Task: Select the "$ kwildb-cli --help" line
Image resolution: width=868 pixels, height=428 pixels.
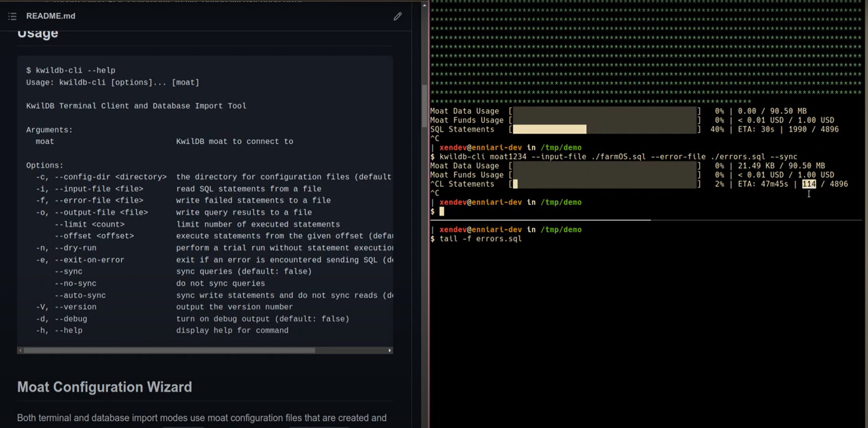Action: point(71,70)
